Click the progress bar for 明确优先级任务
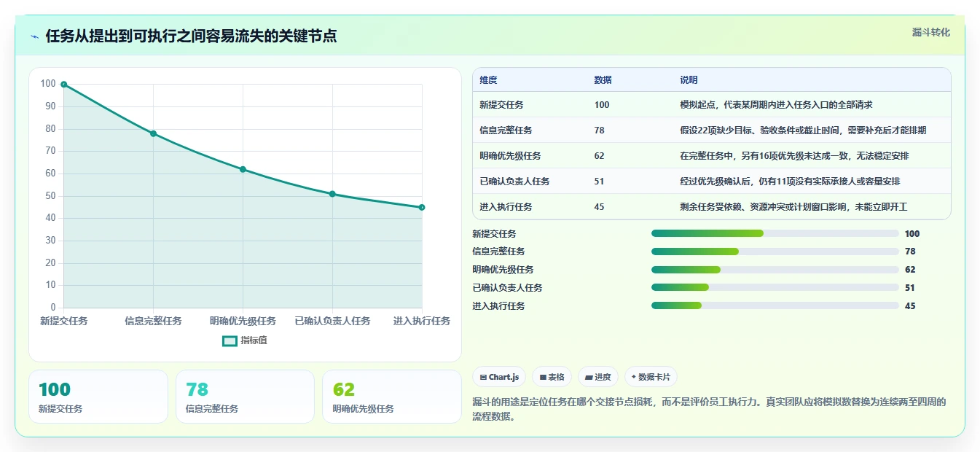 coord(775,270)
